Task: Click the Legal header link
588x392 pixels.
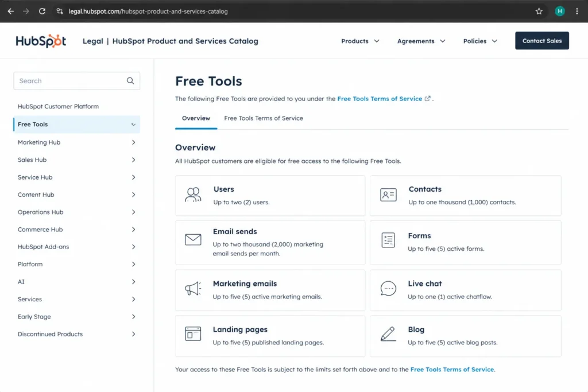Action: [92, 41]
